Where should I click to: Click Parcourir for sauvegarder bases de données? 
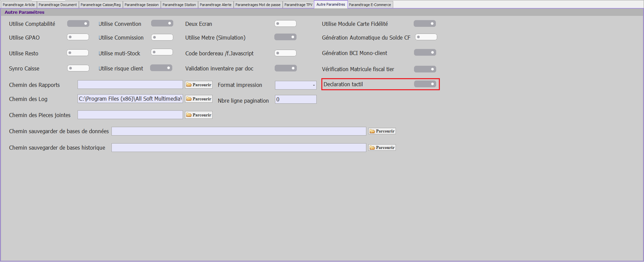[382, 131]
